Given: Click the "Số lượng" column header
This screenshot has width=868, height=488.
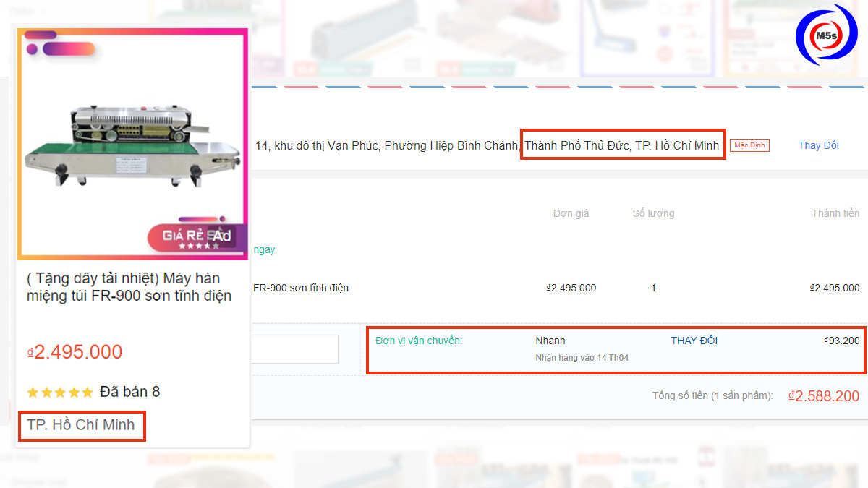Looking at the screenshot, I should [653, 213].
